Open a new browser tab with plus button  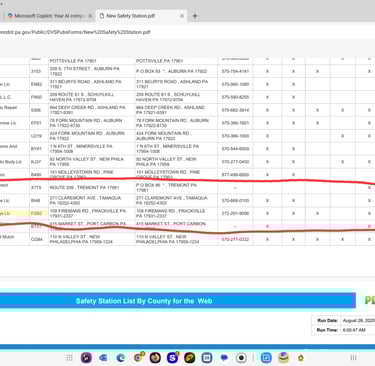195,16
